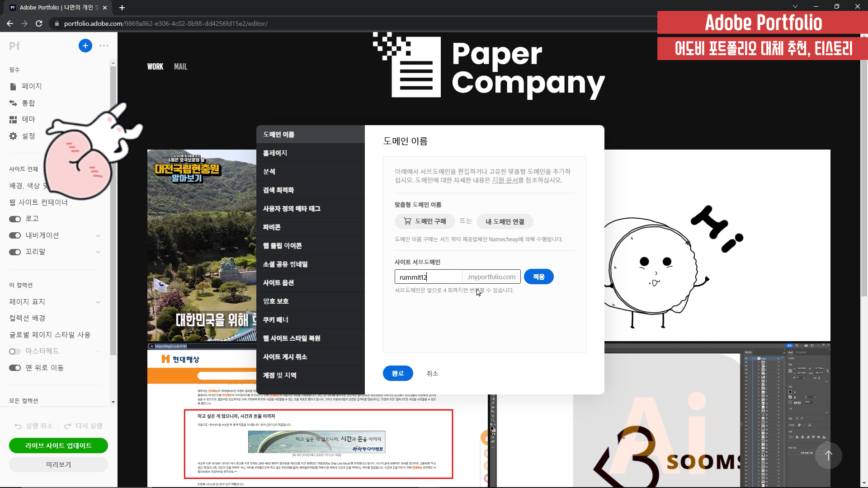The image size is (868, 488).
Task: Click the Themes (테마) grid icon
Action: pyautogui.click(x=13, y=119)
